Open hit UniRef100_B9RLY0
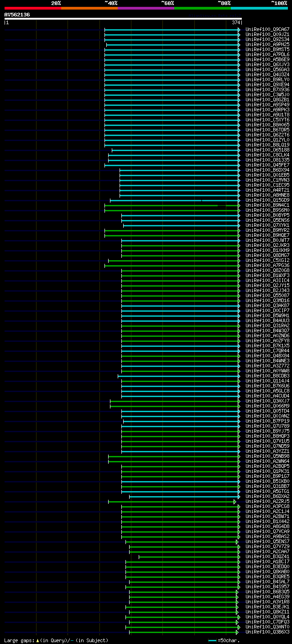The height and width of the screenshot is (644, 292). [267, 79]
